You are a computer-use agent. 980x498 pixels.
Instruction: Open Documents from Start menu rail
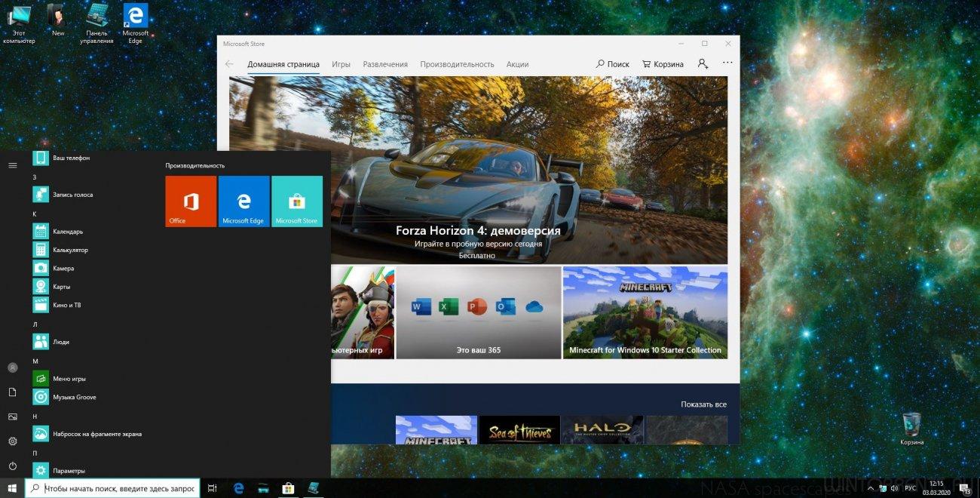[13, 392]
